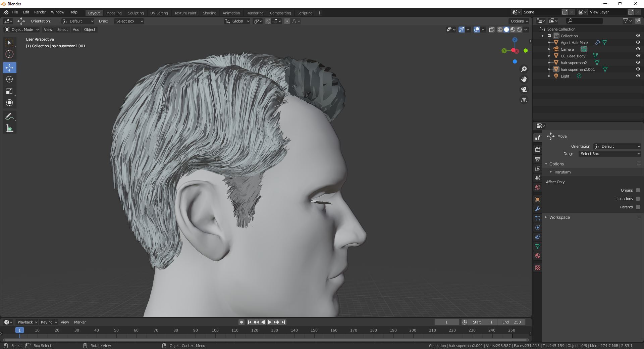644x349 pixels.
Task: Jump to the end frame
Action: [283, 322]
